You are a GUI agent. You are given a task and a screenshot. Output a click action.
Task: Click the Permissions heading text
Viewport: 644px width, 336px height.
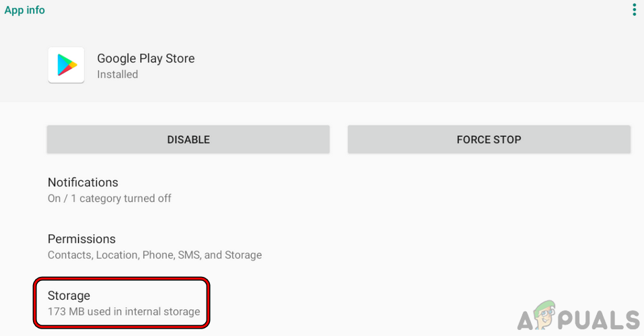pyautogui.click(x=81, y=239)
